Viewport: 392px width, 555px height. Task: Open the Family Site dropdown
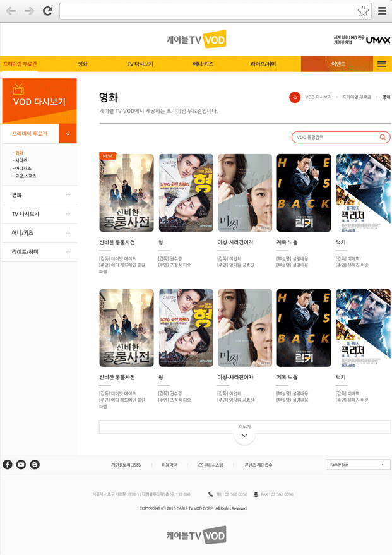(x=358, y=465)
